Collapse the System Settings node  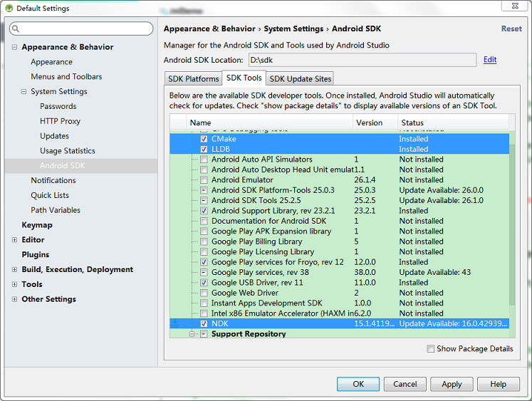point(24,91)
